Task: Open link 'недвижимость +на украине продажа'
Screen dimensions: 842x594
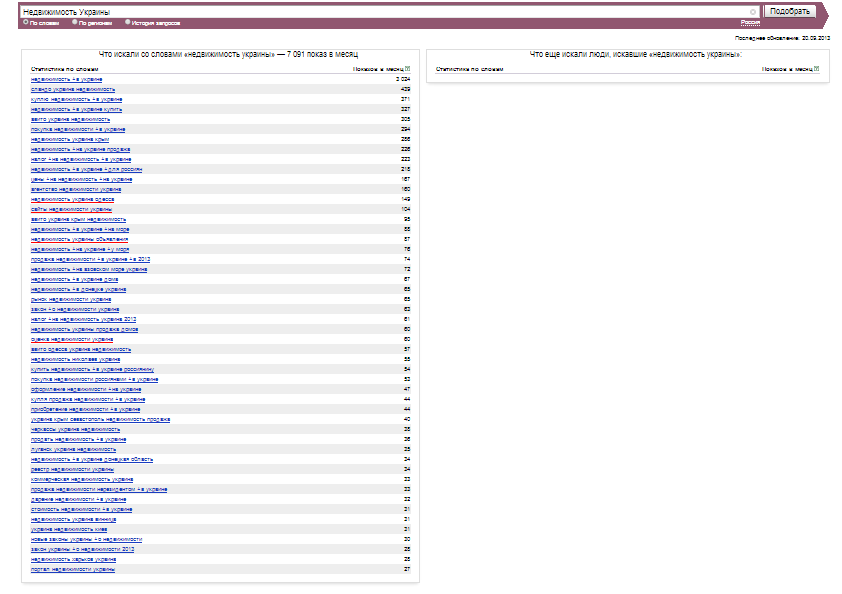Action: pyautogui.click(x=81, y=149)
